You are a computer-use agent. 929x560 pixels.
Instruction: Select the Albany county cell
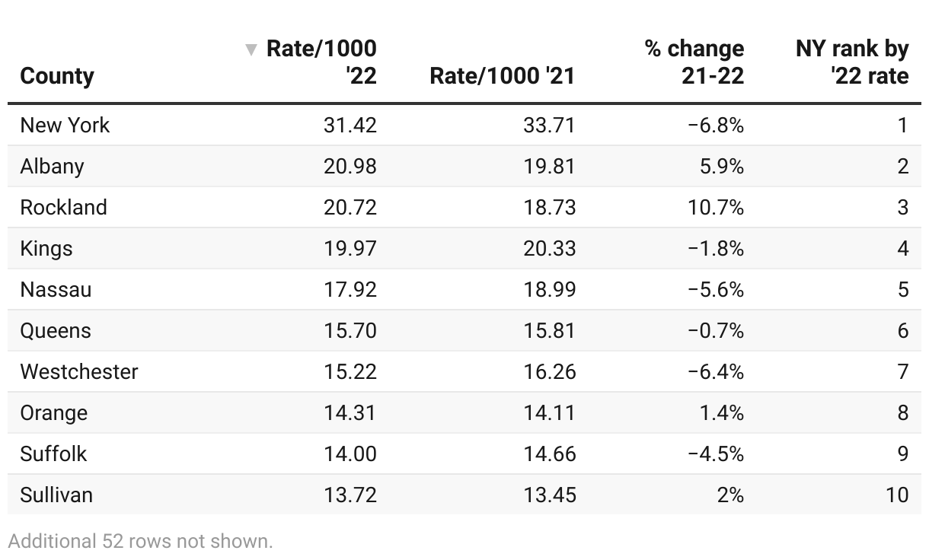click(x=52, y=167)
